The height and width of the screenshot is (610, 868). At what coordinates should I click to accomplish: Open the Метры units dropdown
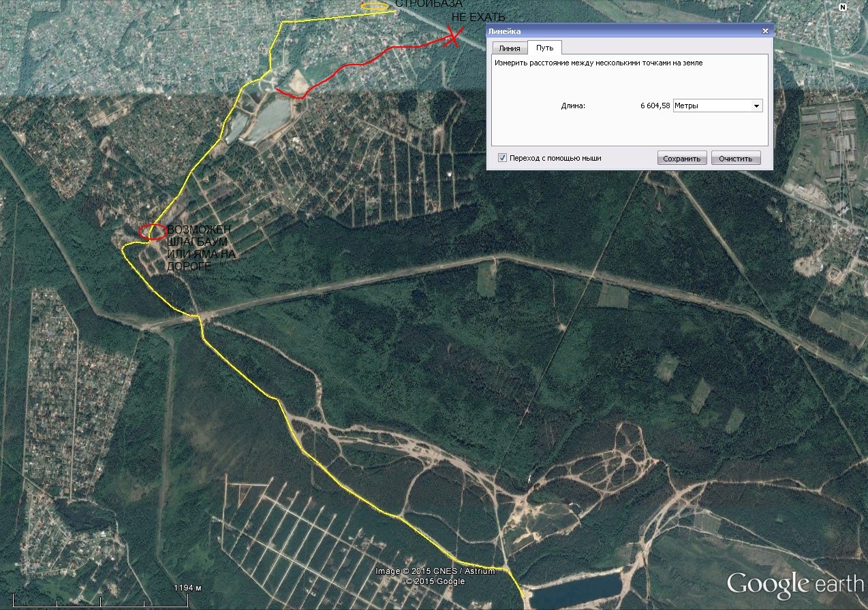click(717, 106)
